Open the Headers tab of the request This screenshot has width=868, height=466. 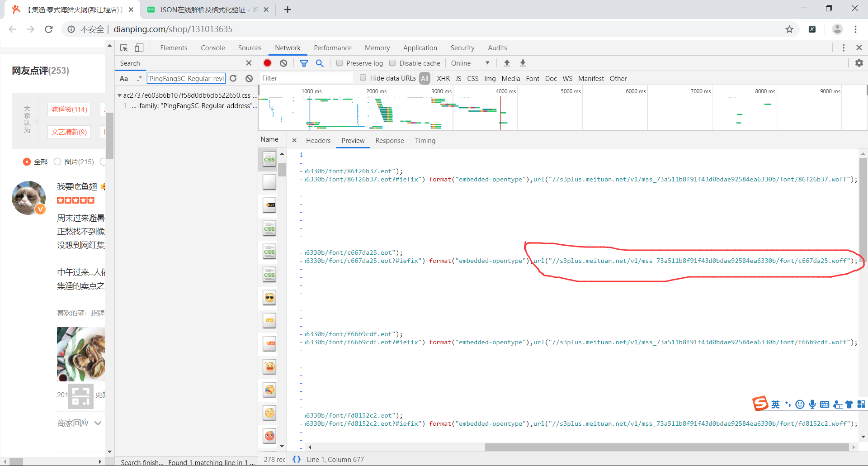click(x=318, y=141)
